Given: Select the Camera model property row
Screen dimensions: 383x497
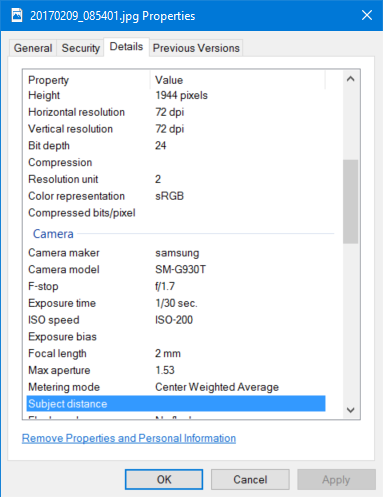Looking at the screenshot, I should pyautogui.click(x=176, y=269).
